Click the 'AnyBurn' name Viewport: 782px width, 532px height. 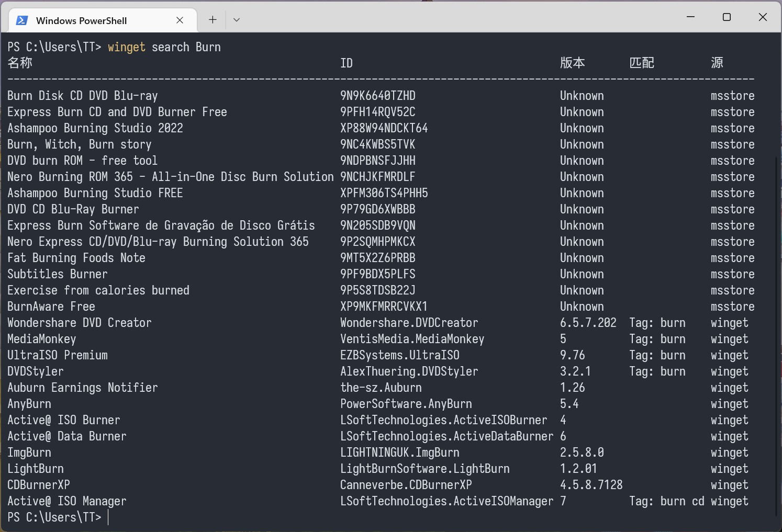point(29,404)
